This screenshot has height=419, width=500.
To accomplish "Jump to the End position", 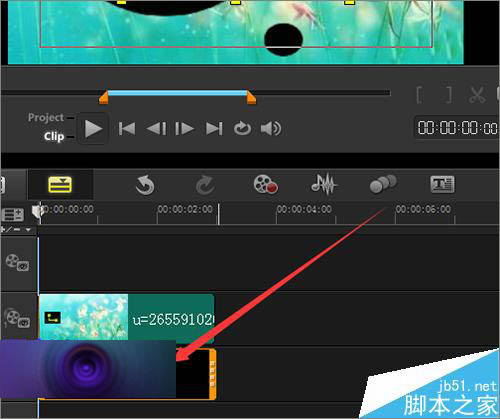I will click(x=214, y=129).
